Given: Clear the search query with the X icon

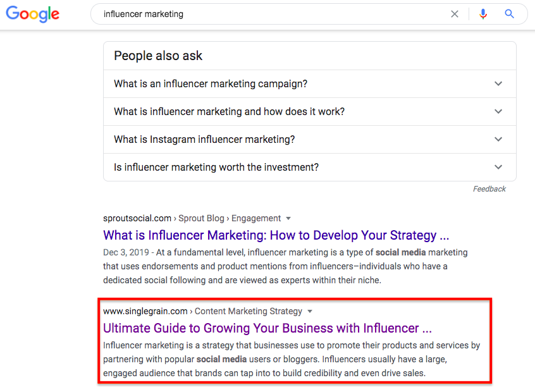Looking at the screenshot, I should pos(455,14).
